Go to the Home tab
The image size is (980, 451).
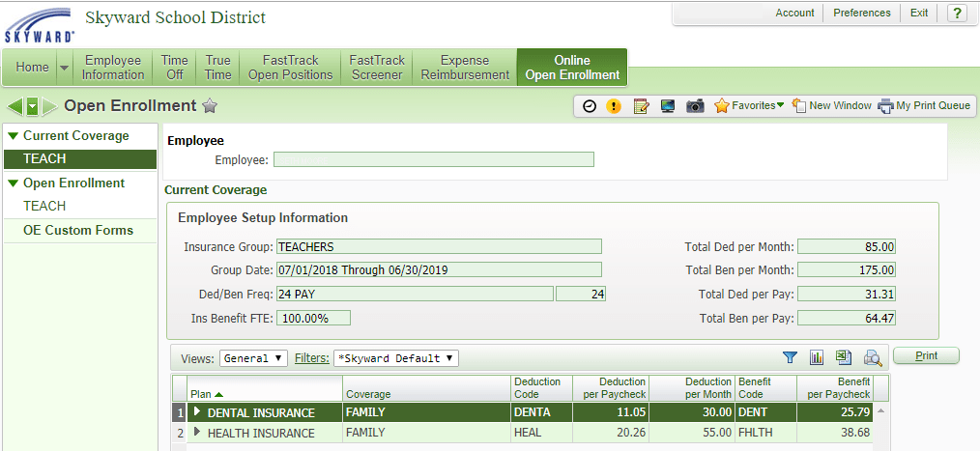click(32, 68)
